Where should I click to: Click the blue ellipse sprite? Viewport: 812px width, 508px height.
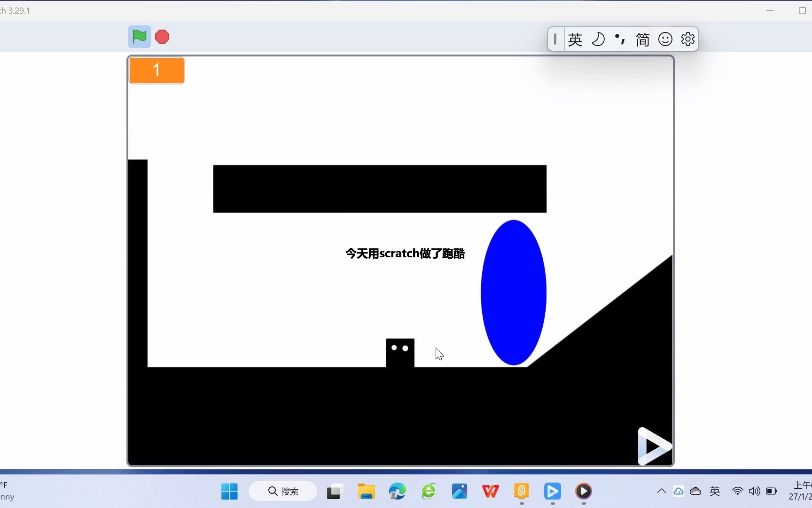point(513,292)
